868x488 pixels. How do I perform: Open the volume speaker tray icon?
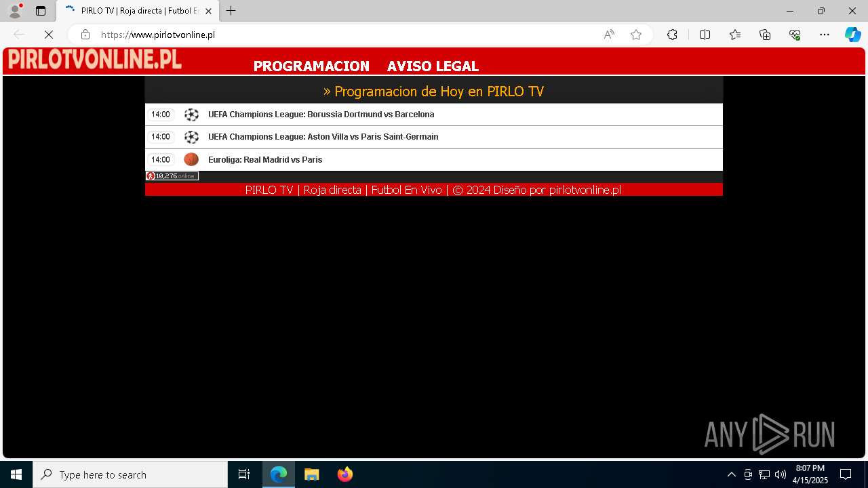coord(781,474)
